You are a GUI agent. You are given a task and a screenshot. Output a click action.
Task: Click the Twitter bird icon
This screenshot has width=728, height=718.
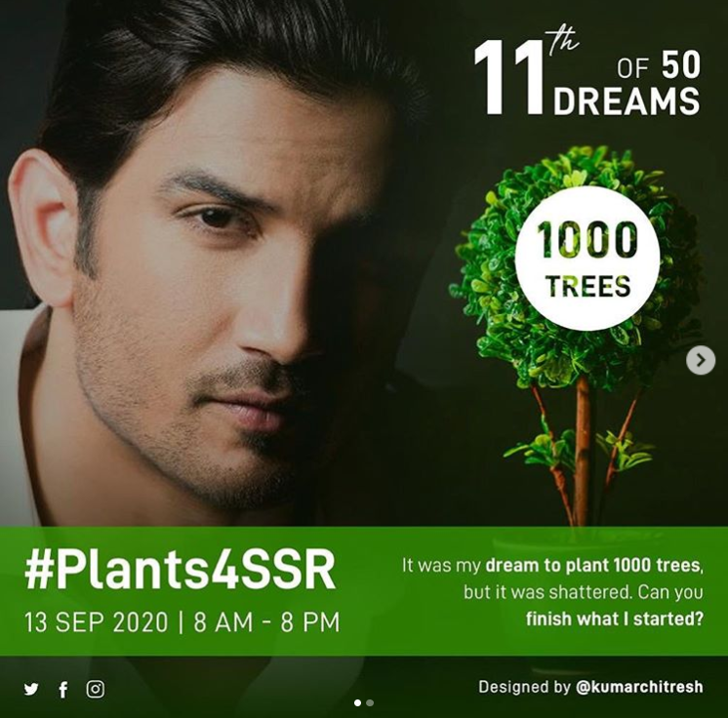pyautogui.click(x=31, y=689)
